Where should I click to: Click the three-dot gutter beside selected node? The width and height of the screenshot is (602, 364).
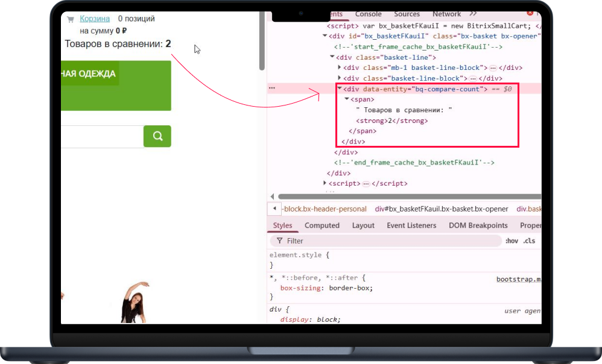pos(272,88)
